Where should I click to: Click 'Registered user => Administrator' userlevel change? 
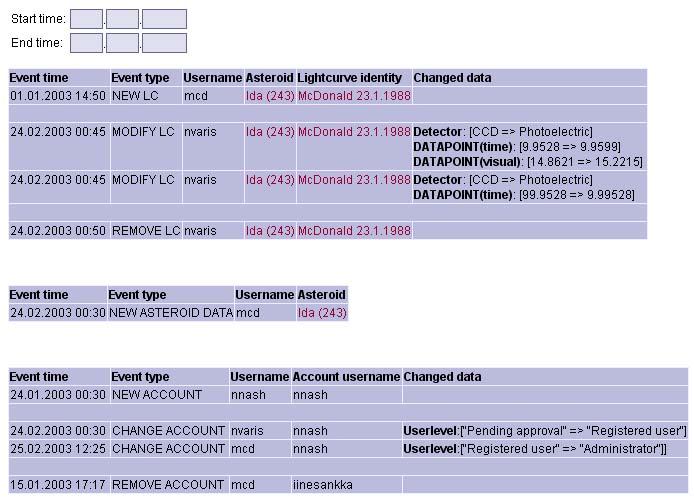click(535, 449)
